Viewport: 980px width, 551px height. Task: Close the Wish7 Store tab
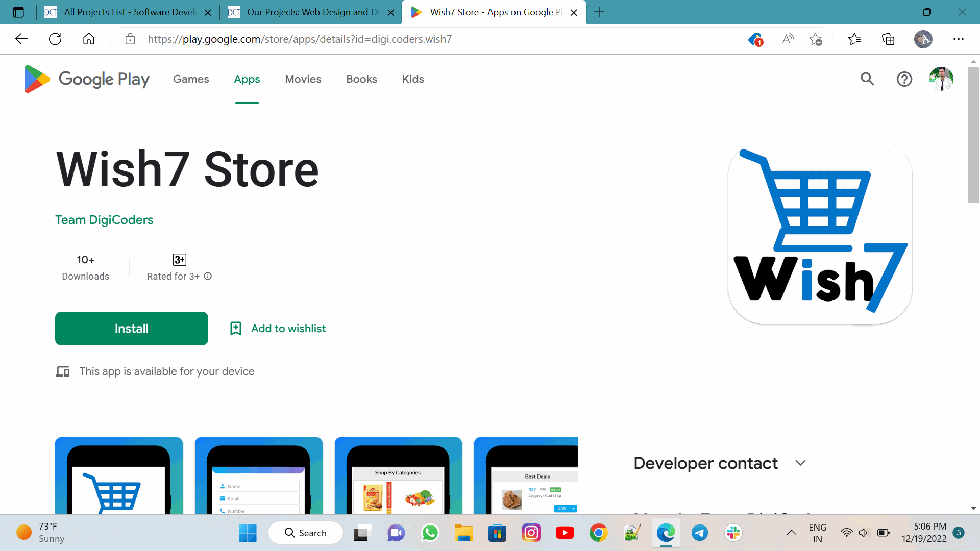(574, 13)
